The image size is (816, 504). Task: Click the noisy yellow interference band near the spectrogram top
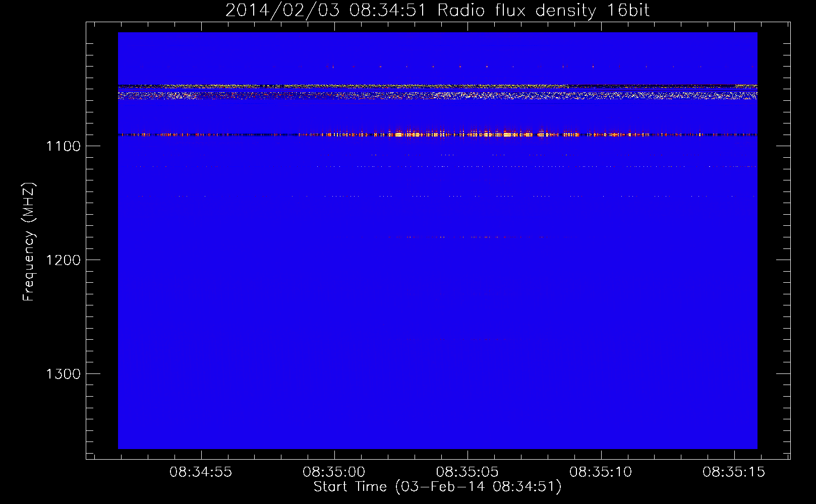point(437,91)
